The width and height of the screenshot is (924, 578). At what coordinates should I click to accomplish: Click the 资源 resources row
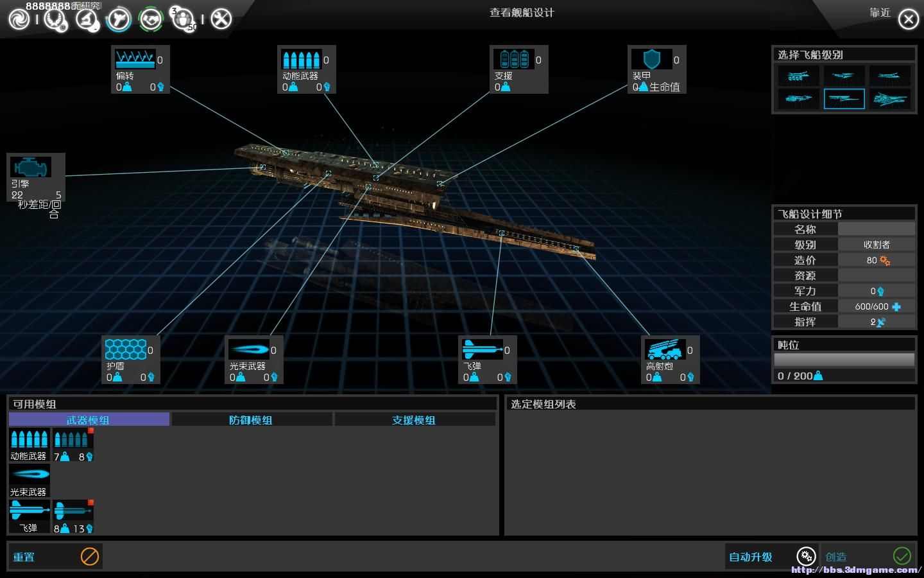point(844,276)
